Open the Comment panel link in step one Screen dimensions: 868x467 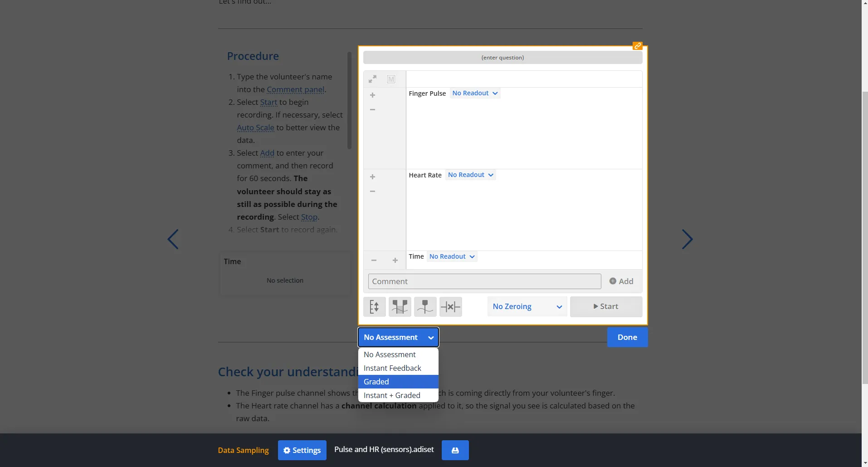(295, 89)
